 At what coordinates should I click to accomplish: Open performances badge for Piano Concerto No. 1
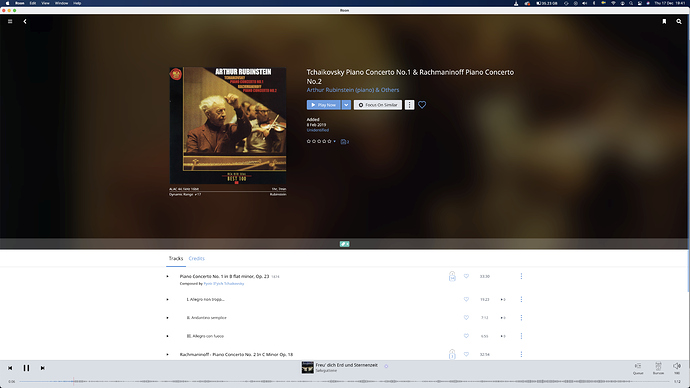[x=452, y=276]
